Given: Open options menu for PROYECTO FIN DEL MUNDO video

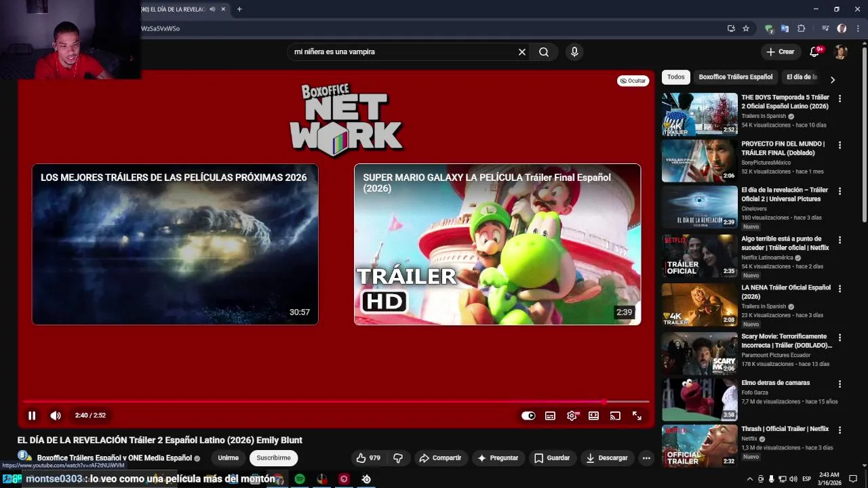Looking at the screenshot, I should (x=840, y=145).
